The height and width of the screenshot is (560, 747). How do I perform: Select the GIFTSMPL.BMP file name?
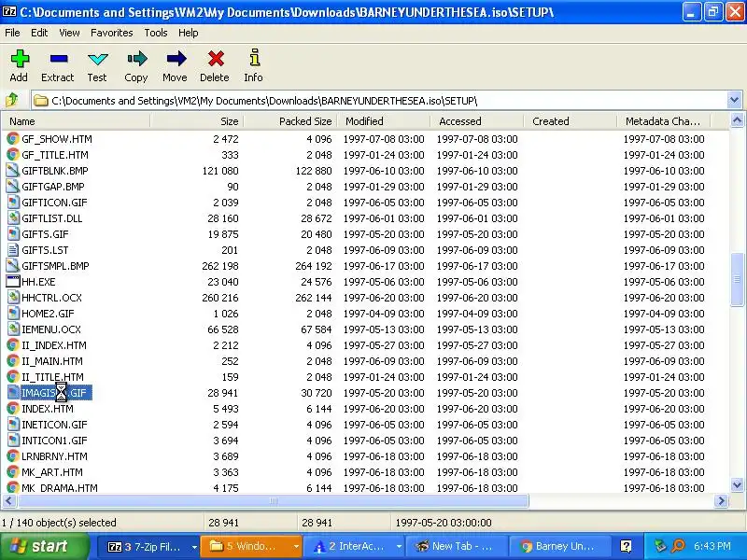[55, 266]
